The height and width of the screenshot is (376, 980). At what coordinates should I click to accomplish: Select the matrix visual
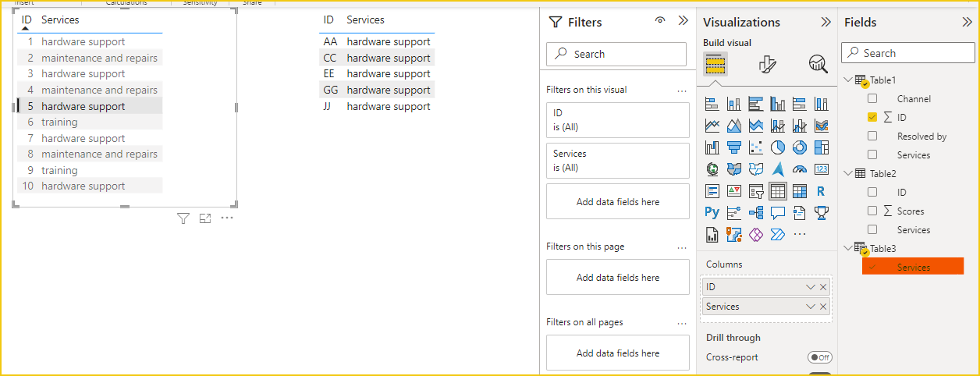tap(799, 191)
